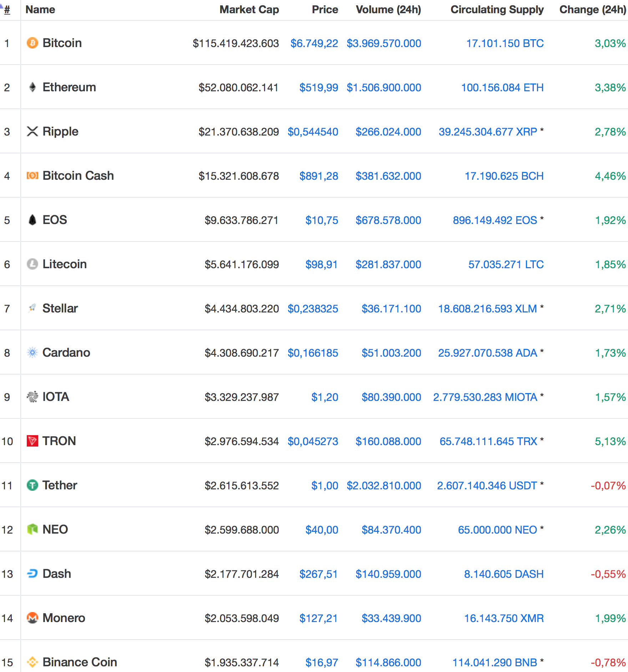Click the Bitcoin coin logo icon
This screenshot has height=672, width=628.
coord(32,43)
